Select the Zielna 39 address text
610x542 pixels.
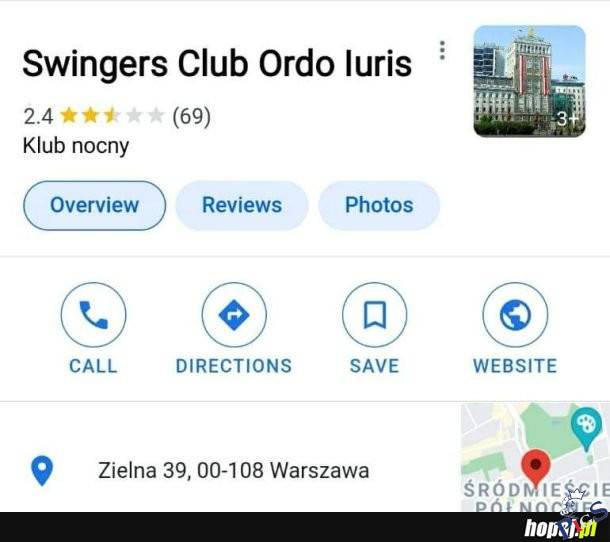(233, 470)
